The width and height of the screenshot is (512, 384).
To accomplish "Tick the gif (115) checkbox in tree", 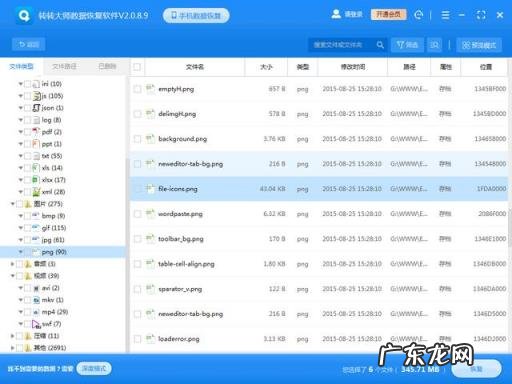I will coord(28,228).
